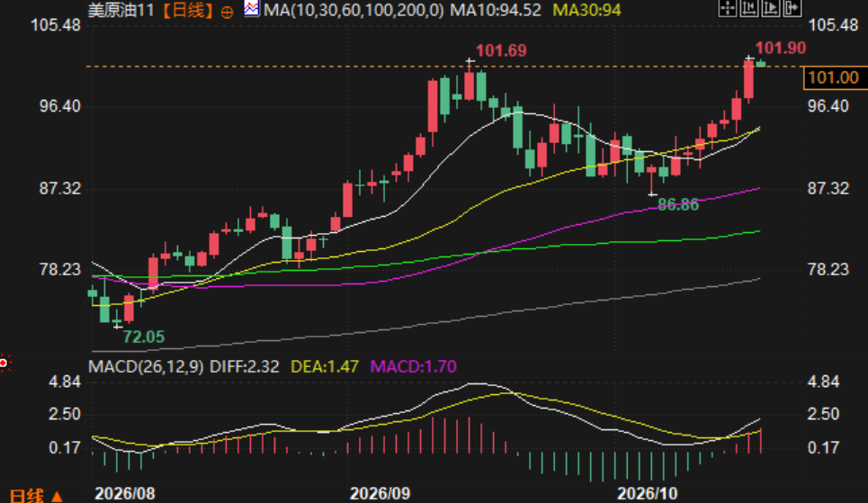Click the 【日线】 period label in title
The width and height of the screenshot is (868, 503).
point(188,10)
